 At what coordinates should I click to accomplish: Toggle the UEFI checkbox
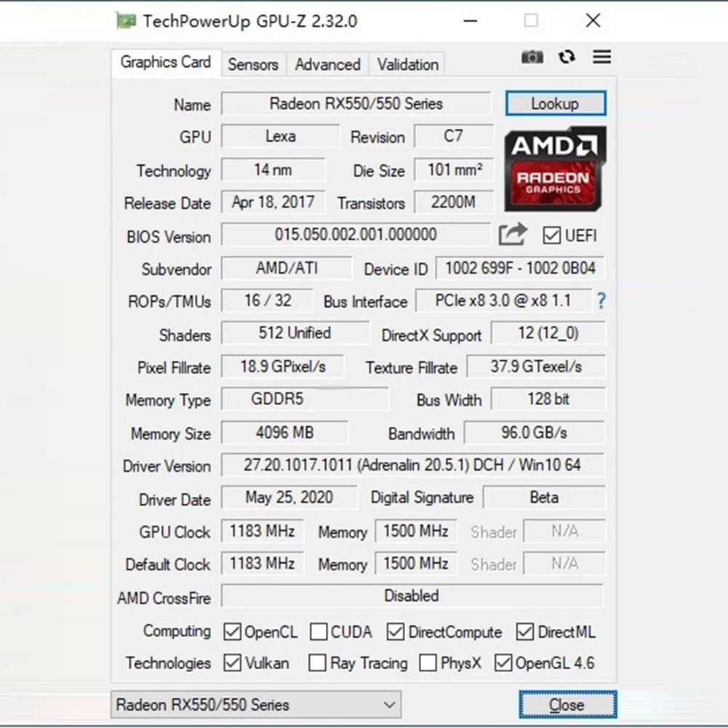pos(551,236)
